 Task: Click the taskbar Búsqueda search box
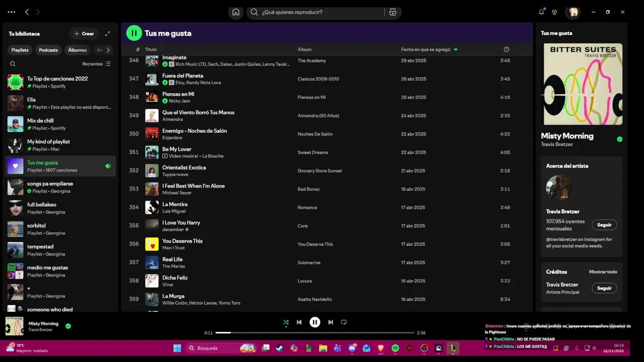(x=221, y=348)
